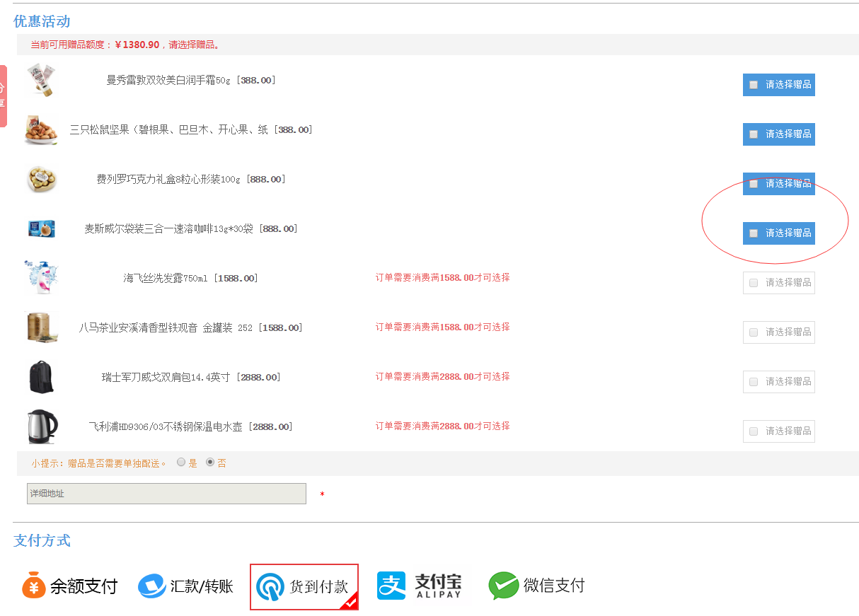The width and height of the screenshot is (859, 616).
Task: Click 2888.00 spend notice beside 瑞士军刀双肩包
Action: 443,377
